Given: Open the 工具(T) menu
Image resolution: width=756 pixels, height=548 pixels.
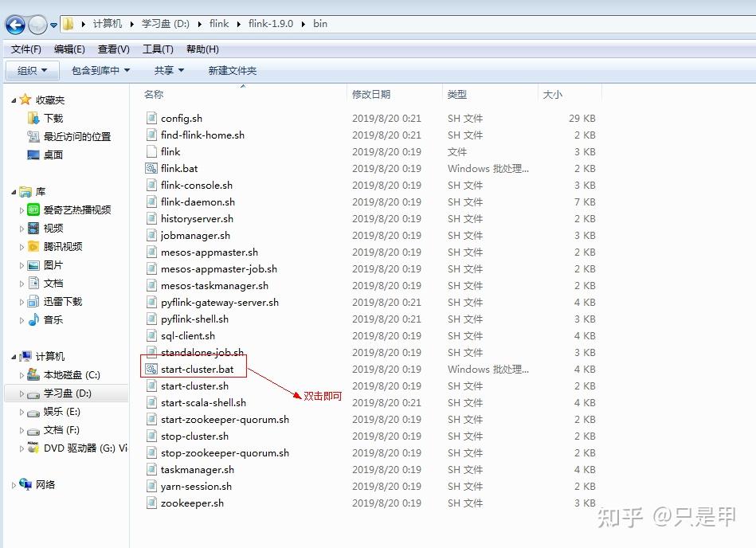Looking at the screenshot, I should (158, 49).
